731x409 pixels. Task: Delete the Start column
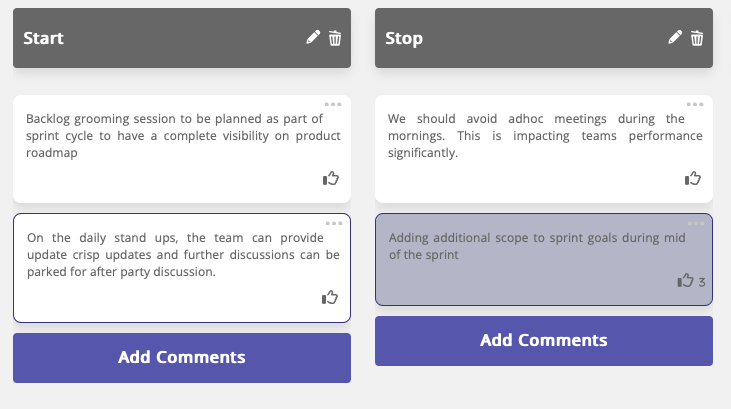click(x=335, y=38)
